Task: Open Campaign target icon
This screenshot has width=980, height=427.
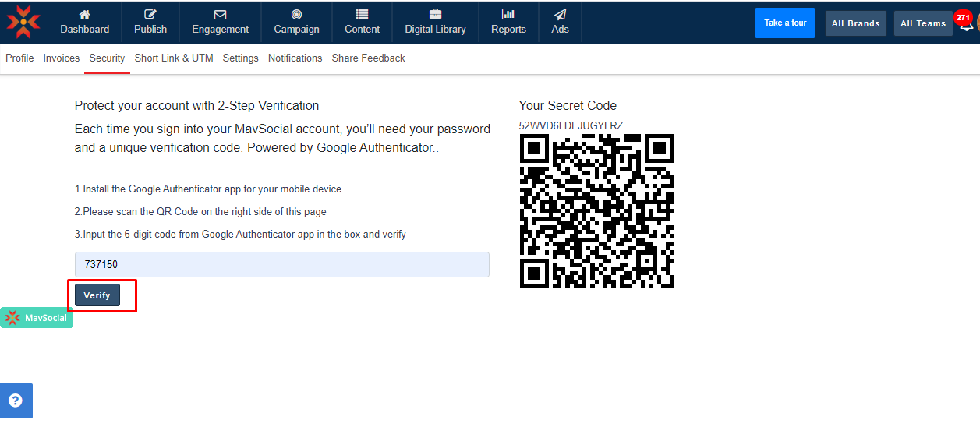Action: click(296, 15)
